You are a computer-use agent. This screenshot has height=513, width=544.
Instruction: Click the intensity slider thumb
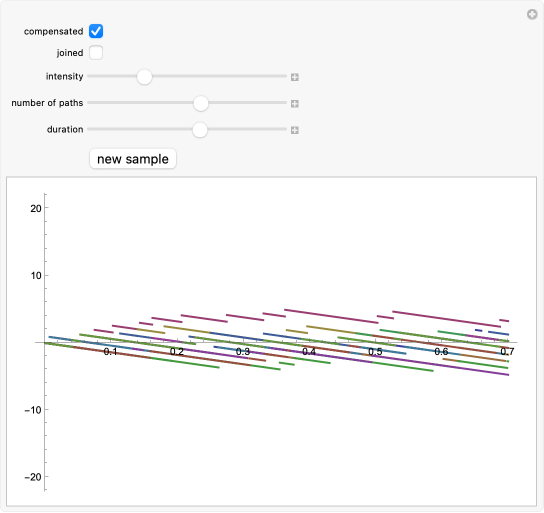point(144,77)
